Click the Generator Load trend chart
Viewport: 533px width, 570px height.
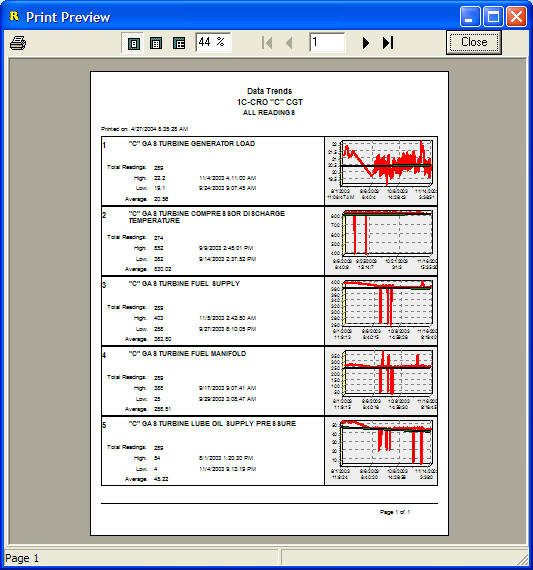tap(381, 170)
